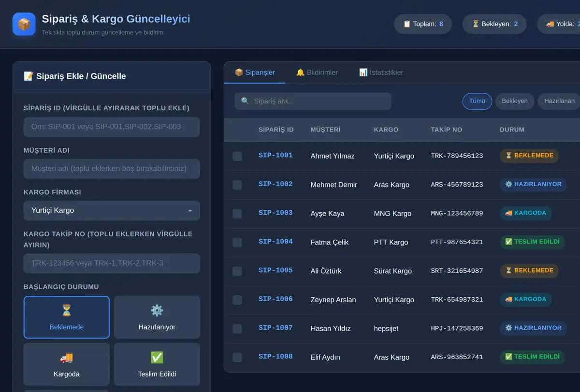The width and height of the screenshot is (580, 392).
Task: Click the Sipariş ara search field
Action: pyautogui.click(x=313, y=101)
